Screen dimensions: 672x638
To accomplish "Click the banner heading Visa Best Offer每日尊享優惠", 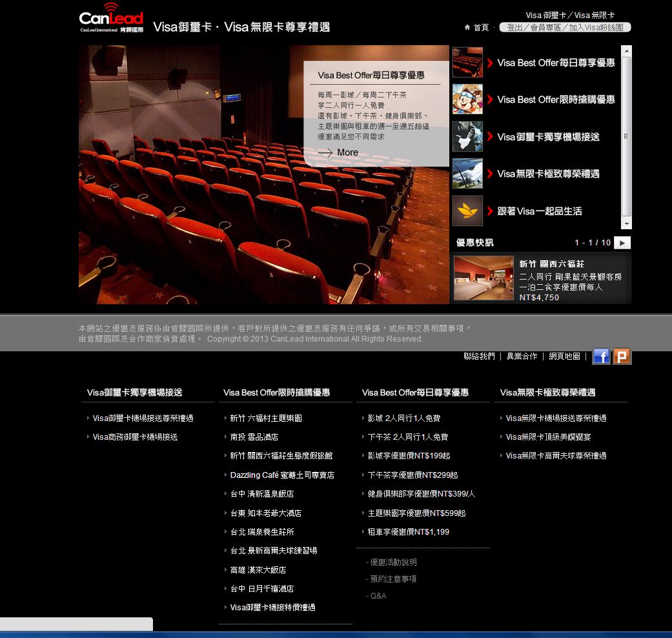I will 371,76.
